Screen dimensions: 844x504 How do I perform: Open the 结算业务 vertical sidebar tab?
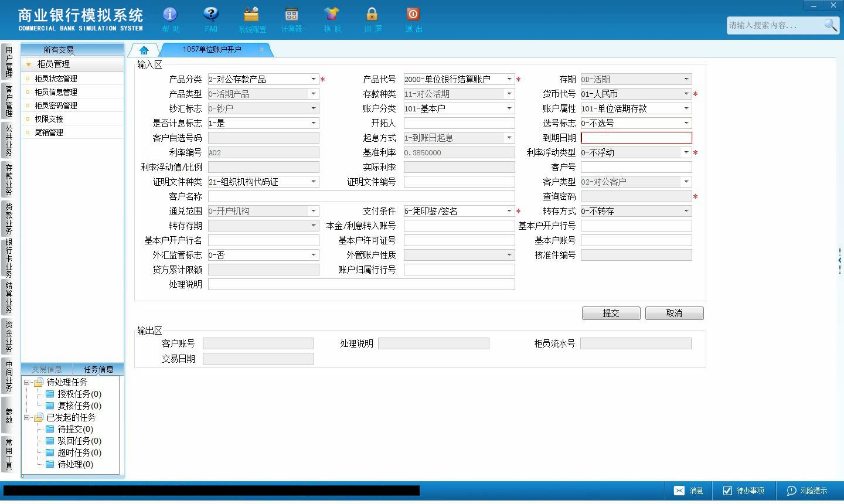point(9,297)
